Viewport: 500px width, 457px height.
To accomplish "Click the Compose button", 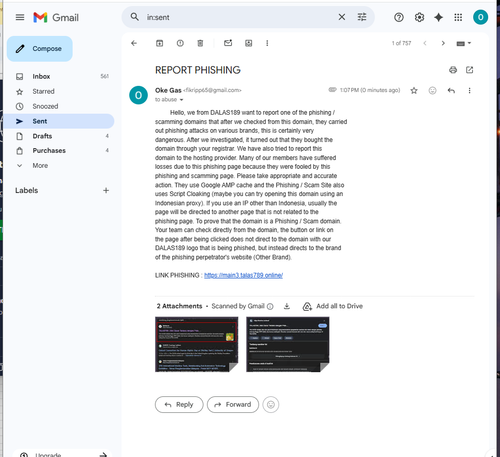I will (40, 49).
